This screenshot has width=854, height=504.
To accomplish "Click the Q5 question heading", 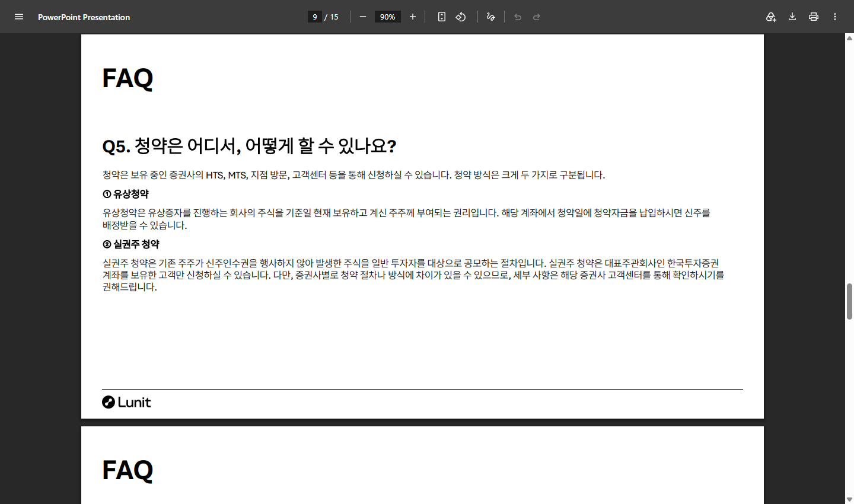I will tap(249, 146).
